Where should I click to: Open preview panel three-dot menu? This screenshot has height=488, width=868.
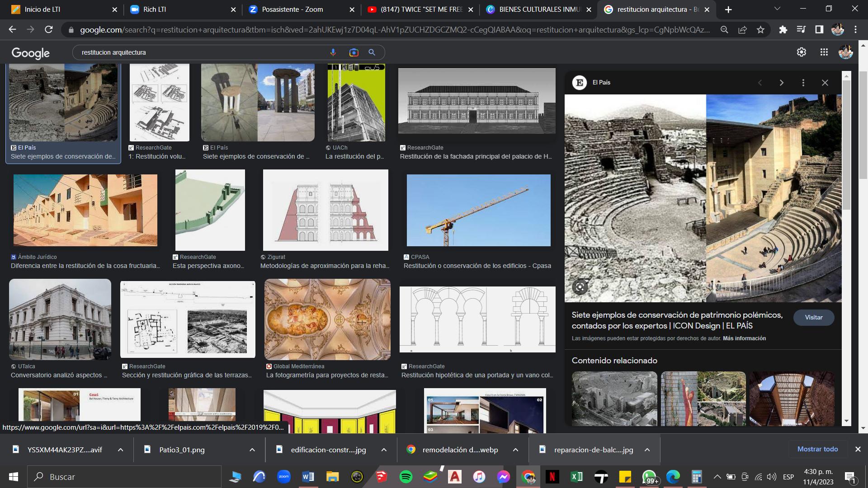point(803,83)
